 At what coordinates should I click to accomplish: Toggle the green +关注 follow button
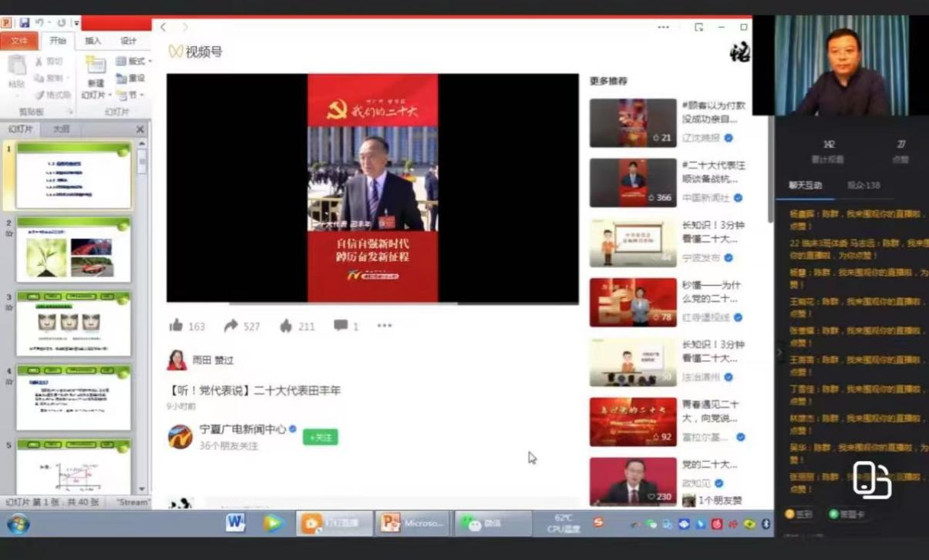coord(320,437)
